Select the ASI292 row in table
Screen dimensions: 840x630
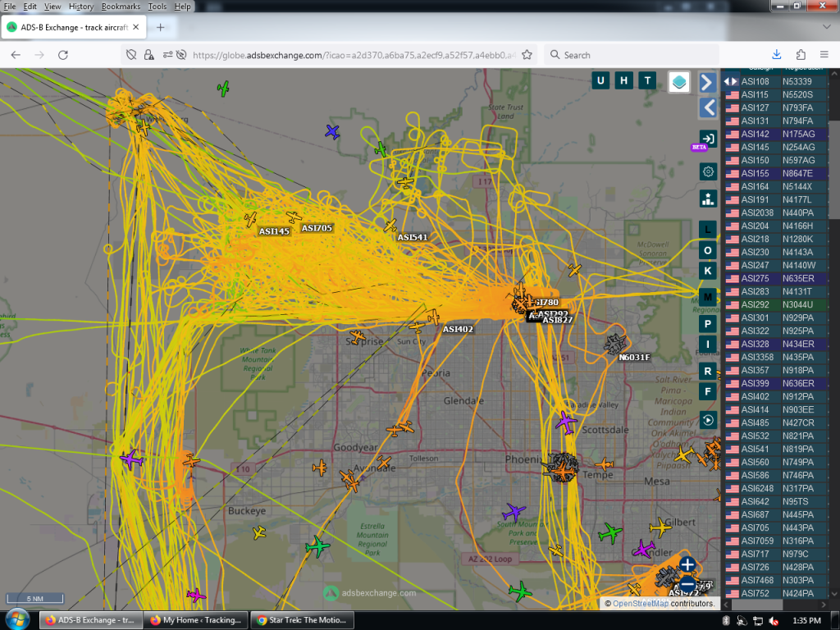pos(776,304)
